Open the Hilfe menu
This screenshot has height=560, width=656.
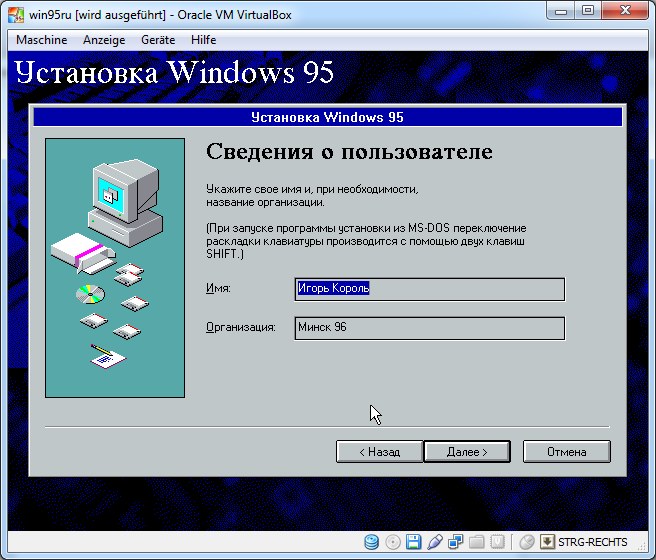[x=204, y=40]
